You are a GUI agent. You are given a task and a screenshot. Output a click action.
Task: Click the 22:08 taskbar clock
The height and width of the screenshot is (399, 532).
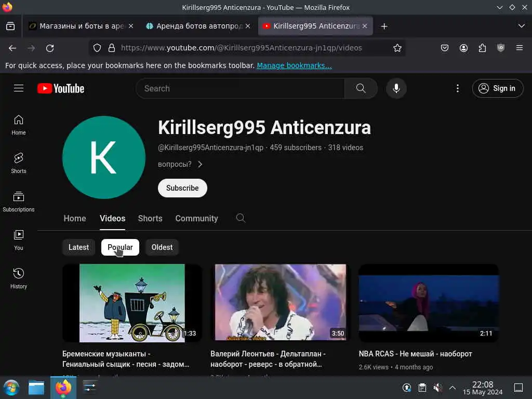tap(483, 388)
